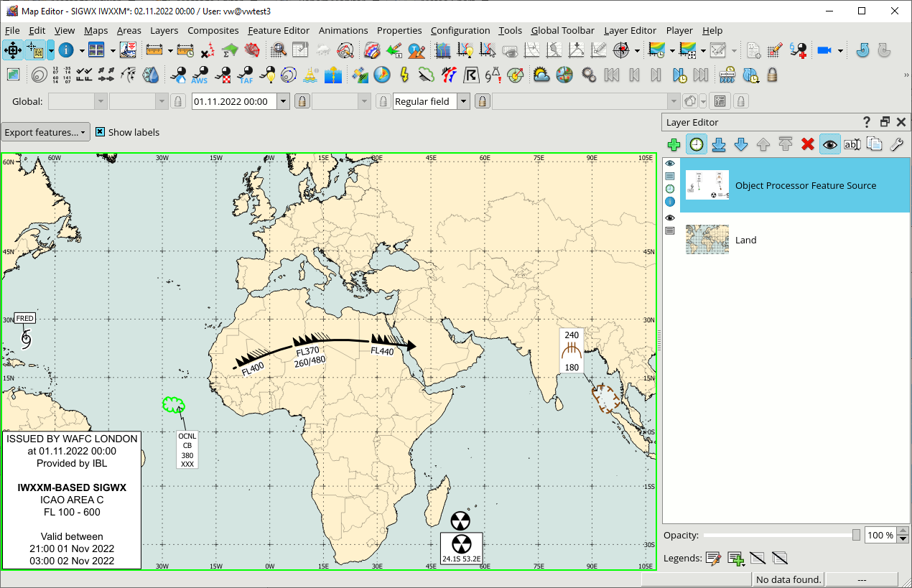Viewport: 912px width, 588px height.
Task: Click the Layer Editor help question mark
Action: coord(866,122)
